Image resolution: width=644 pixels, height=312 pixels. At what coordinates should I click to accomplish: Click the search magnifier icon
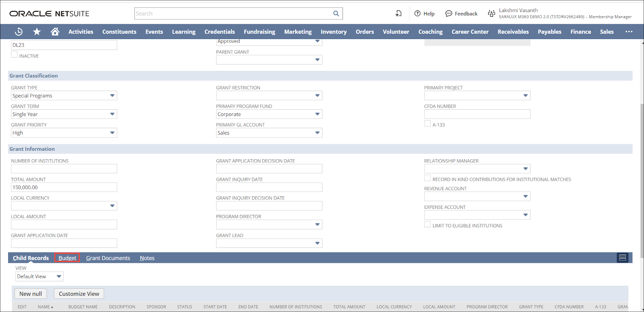click(x=336, y=13)
